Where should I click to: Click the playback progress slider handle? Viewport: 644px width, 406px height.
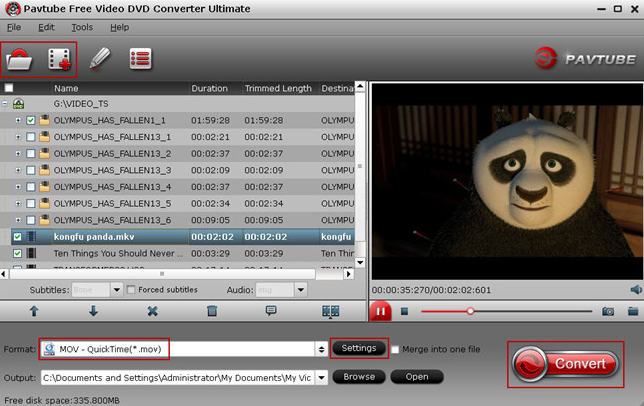(x=470, y=311)
